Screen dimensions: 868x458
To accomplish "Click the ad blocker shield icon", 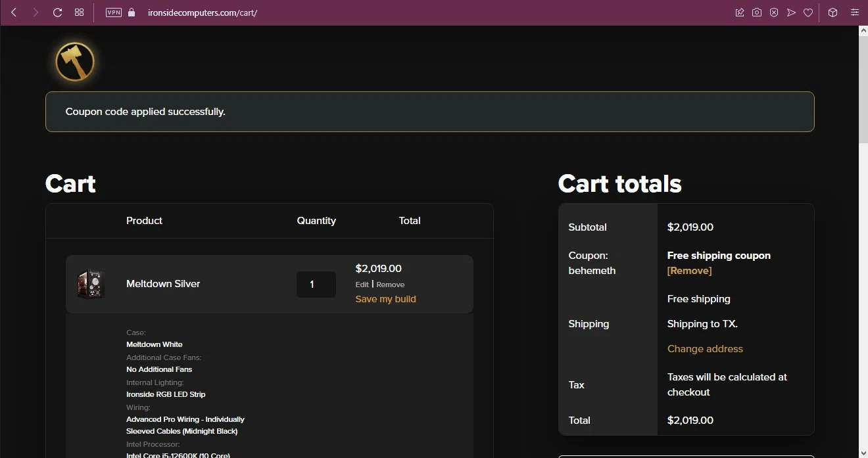I will (x=774, y=12).
